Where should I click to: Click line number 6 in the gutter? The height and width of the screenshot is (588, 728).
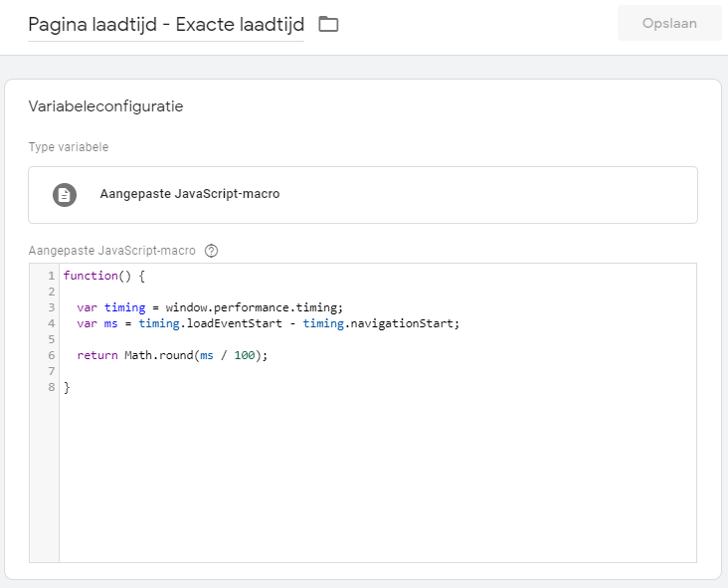point(51,355)
